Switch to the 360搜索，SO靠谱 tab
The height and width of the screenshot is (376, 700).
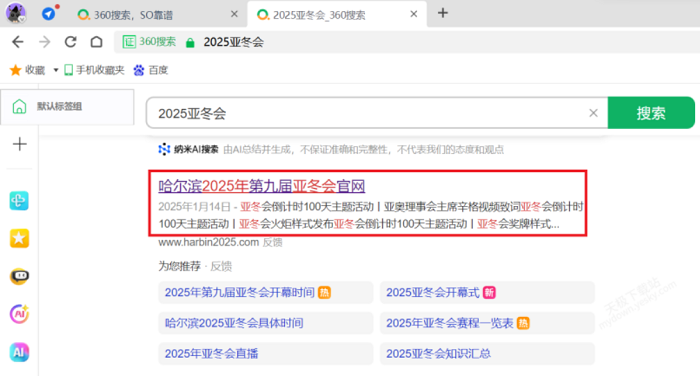pos(133,15)
